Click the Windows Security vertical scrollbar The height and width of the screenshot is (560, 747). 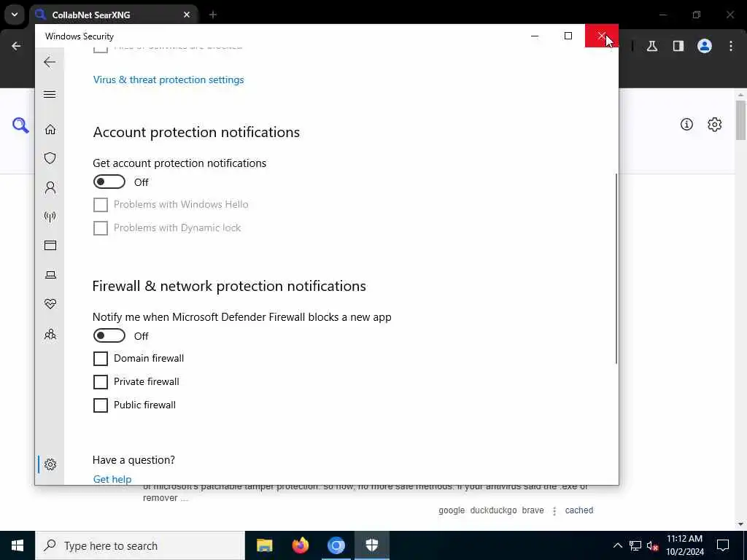pos(616,268)
